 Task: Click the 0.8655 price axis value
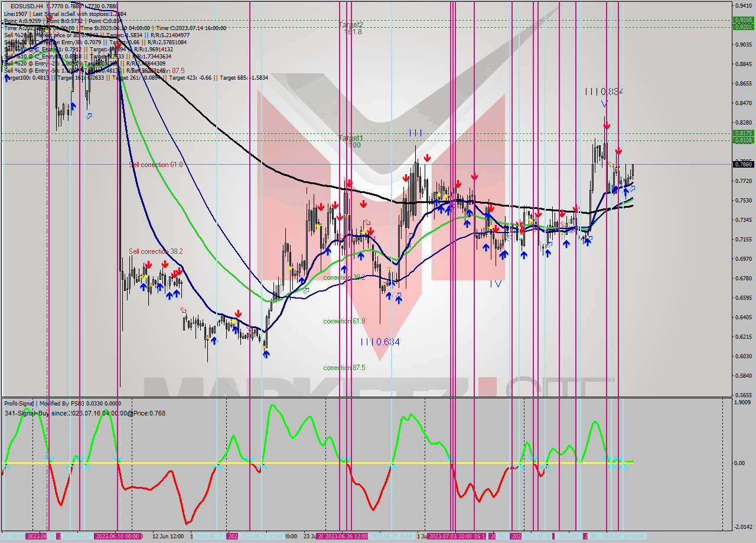(x=743, y=83)
